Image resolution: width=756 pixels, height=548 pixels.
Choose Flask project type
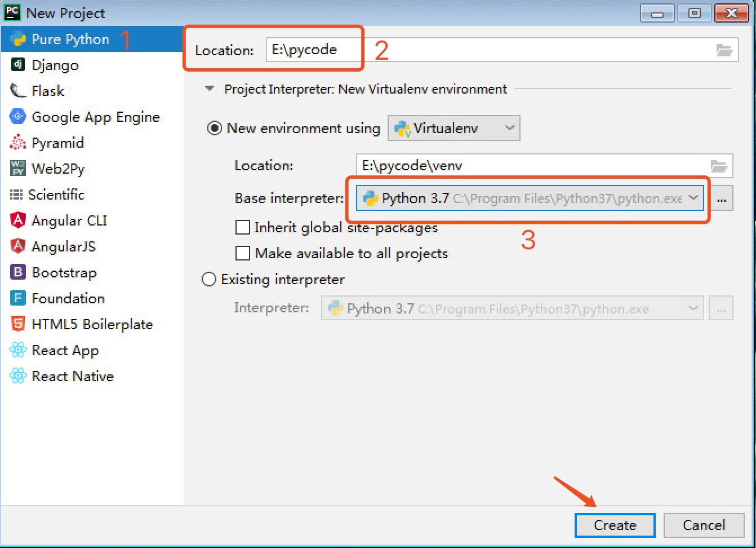click(x=92, y=91)
